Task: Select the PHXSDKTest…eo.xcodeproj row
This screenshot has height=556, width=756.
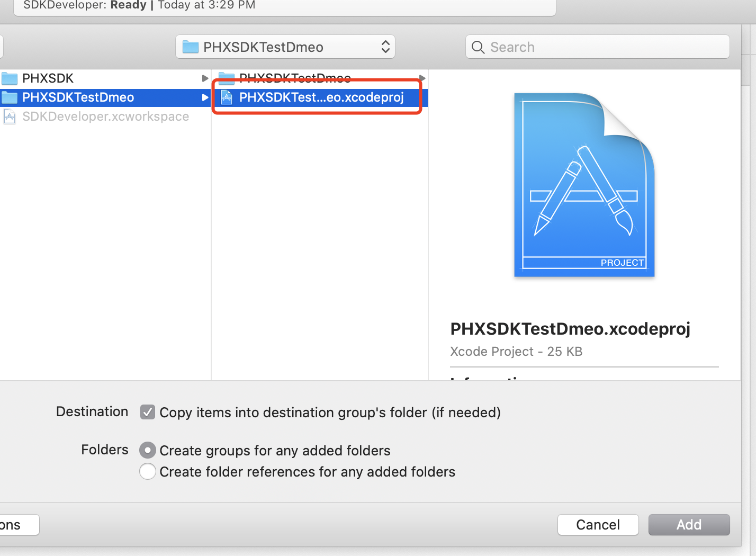Action: pyautogui.click(x=320, y=97)
